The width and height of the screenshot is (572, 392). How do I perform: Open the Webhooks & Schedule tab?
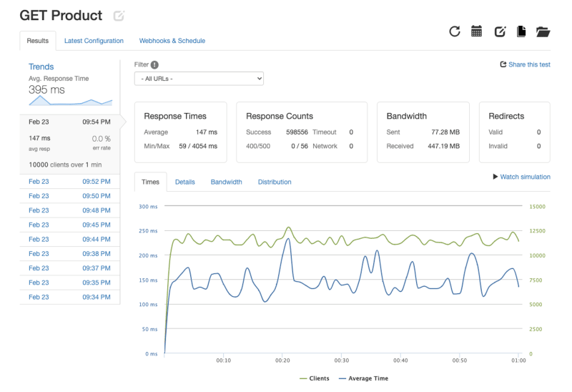pyautogui.click(x=172, y=41)
